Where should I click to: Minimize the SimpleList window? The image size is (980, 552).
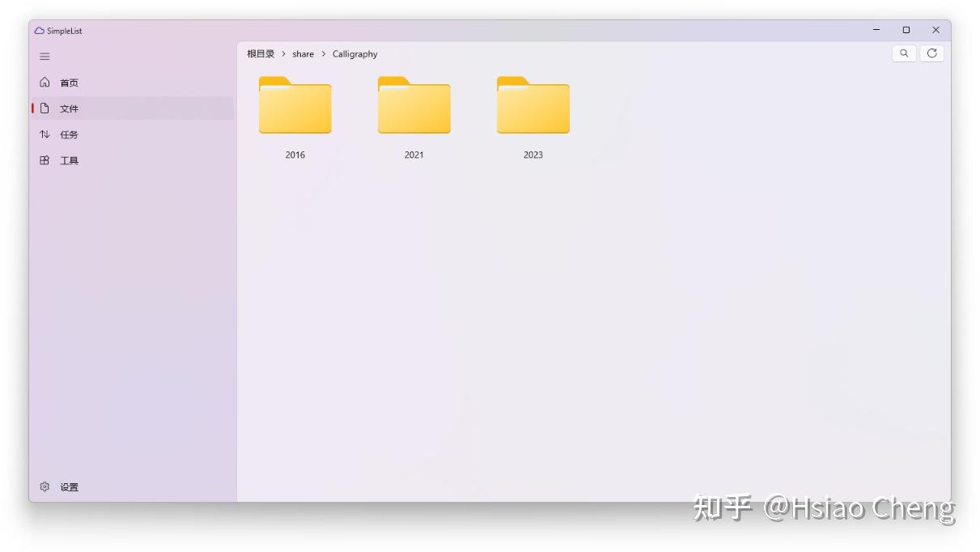click(876, 30)
